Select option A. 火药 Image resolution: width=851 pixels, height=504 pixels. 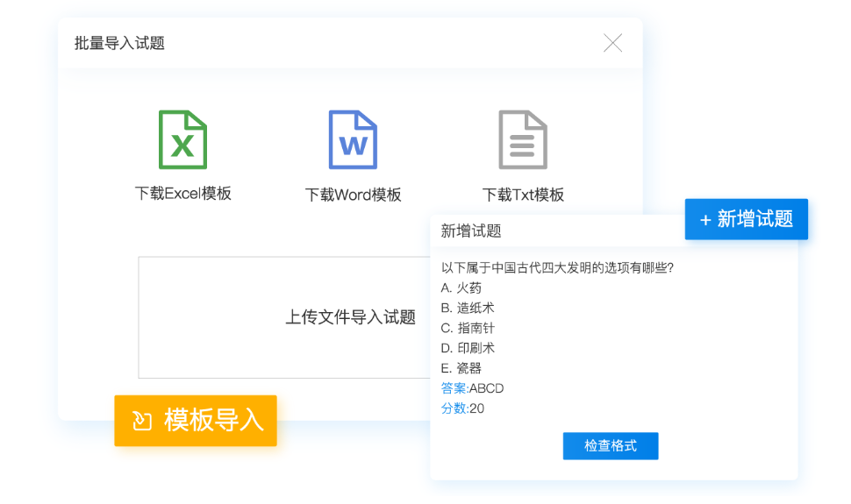pyautogui.click(x=461, y=287)
